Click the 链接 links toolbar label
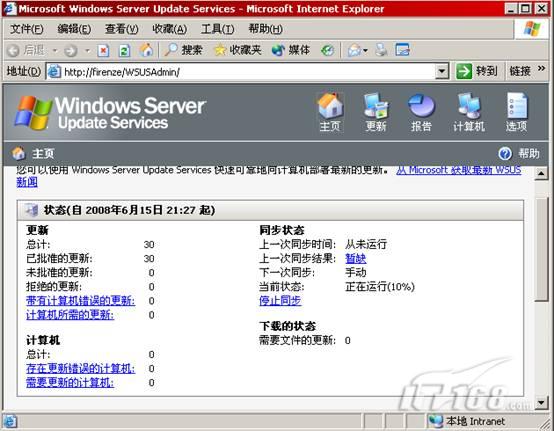The image size is (554, 431). (520, 72)
